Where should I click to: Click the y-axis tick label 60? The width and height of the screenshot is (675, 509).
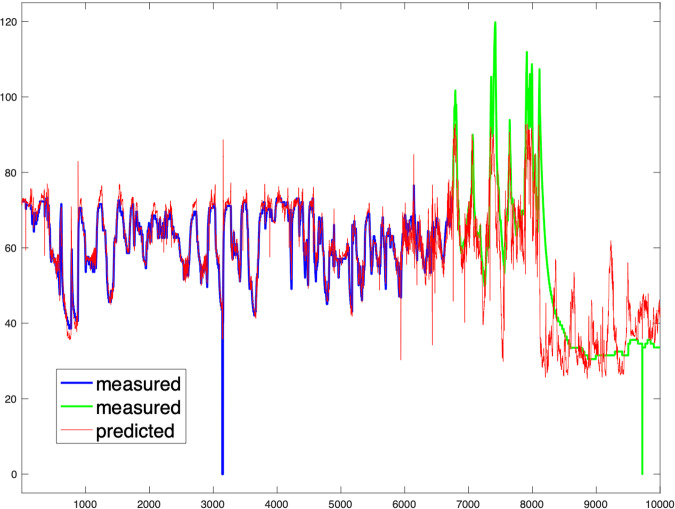(12, 248)
